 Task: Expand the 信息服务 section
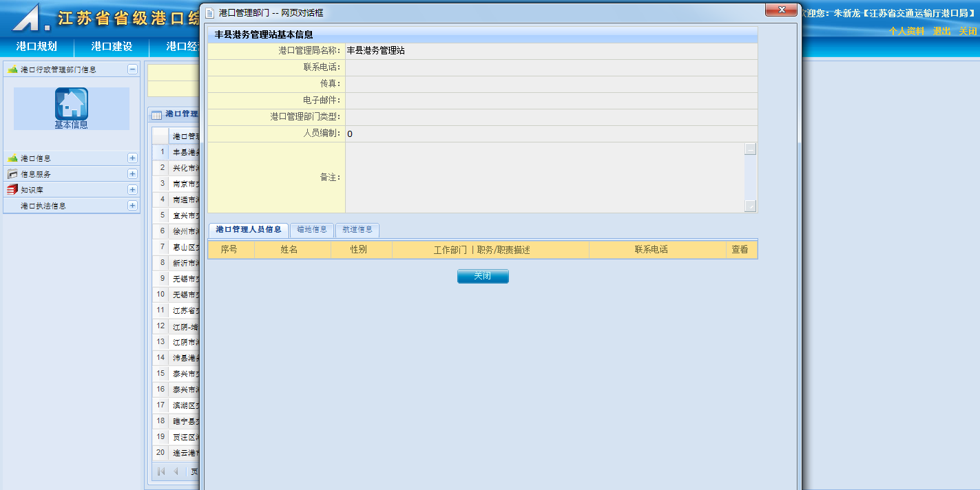point(132,174)
